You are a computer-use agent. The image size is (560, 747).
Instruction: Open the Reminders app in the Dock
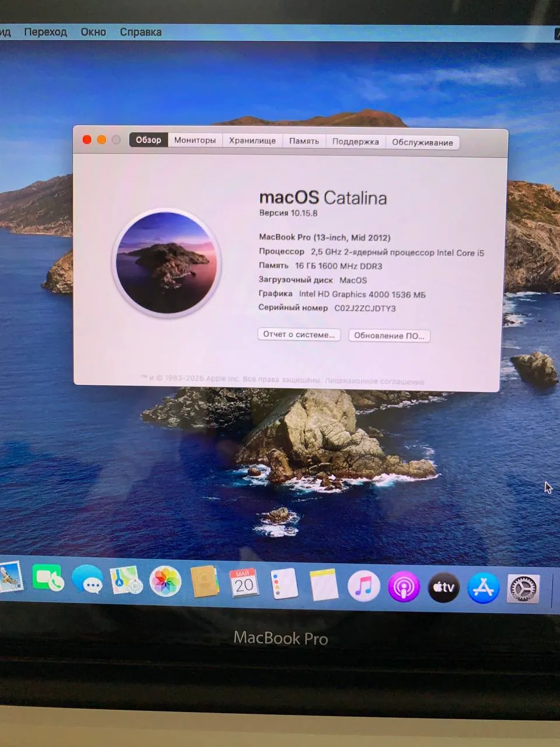tap(284, 584)
